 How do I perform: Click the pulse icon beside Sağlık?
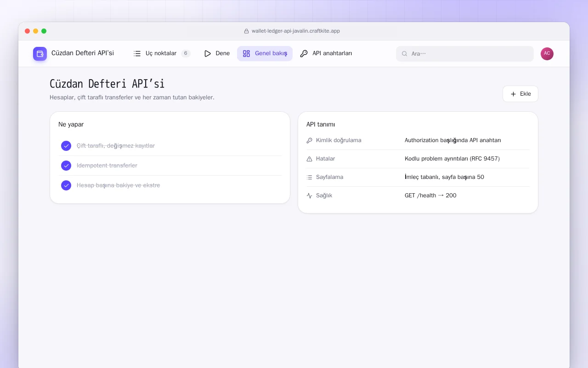pos(309,195)
